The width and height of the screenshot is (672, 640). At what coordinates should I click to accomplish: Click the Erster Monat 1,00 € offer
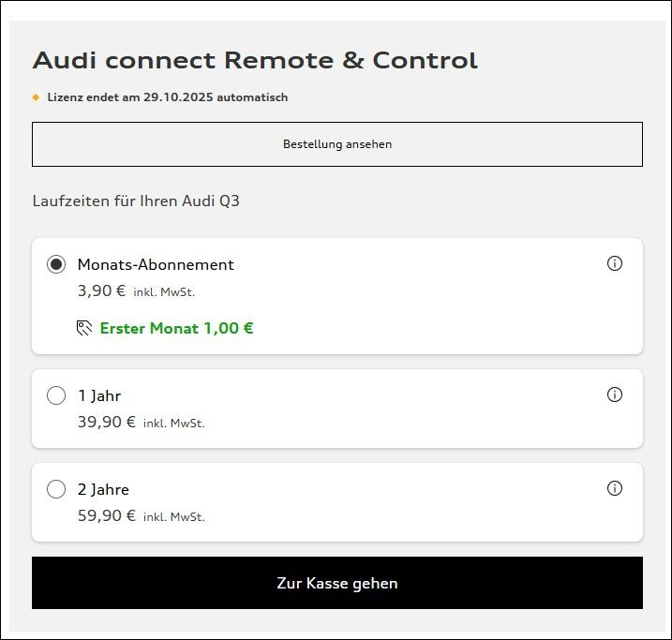[176, 328]
